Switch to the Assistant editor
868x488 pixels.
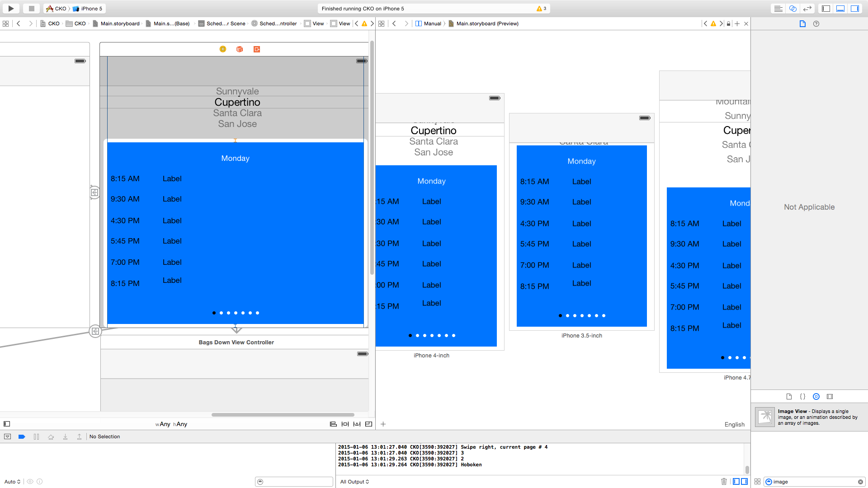tap(793, 8)
